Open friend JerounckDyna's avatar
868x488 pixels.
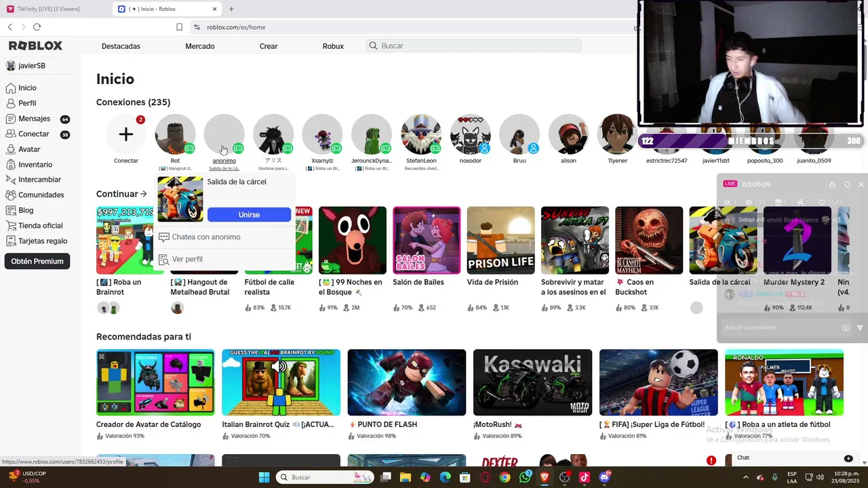pyautogui.click(x=372, y=134)
